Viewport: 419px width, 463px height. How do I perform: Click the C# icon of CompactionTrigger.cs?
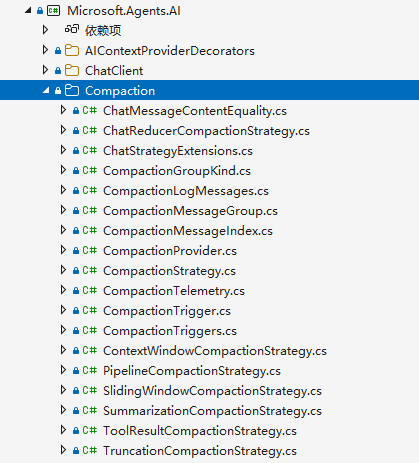[x=90, y=310]
